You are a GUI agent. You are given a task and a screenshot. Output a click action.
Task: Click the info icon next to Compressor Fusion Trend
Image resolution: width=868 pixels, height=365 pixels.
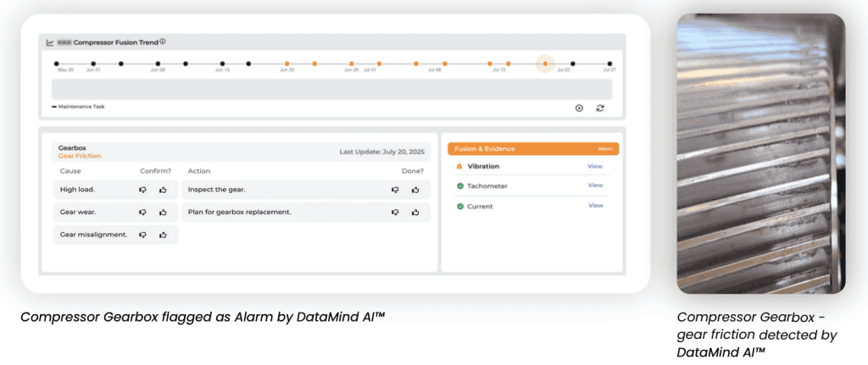pyautogui.click(x=163, y=41)
